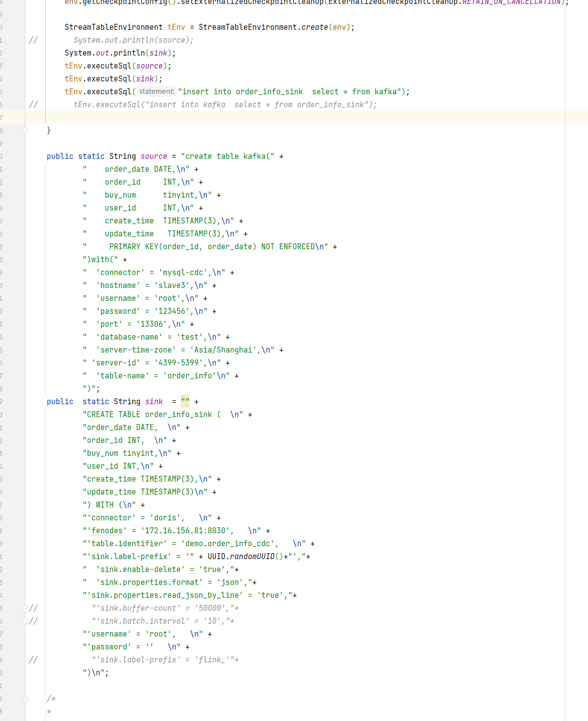Click the UUID.randomUUID() call

click(245, 557)
